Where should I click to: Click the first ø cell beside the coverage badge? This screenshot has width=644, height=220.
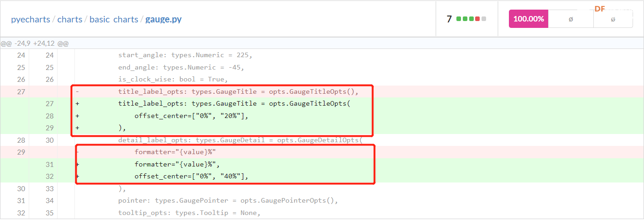[x=571, y=19]
